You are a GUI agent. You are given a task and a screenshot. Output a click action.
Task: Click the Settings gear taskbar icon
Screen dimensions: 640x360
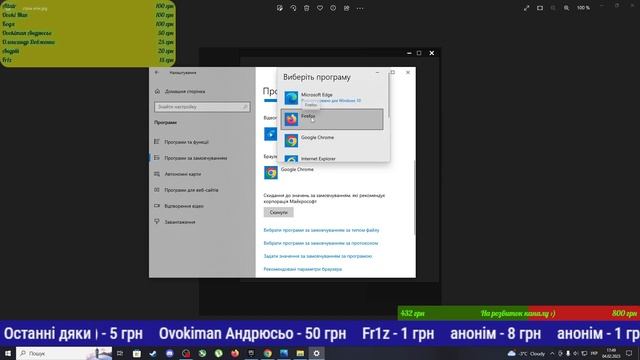point(316,353)
